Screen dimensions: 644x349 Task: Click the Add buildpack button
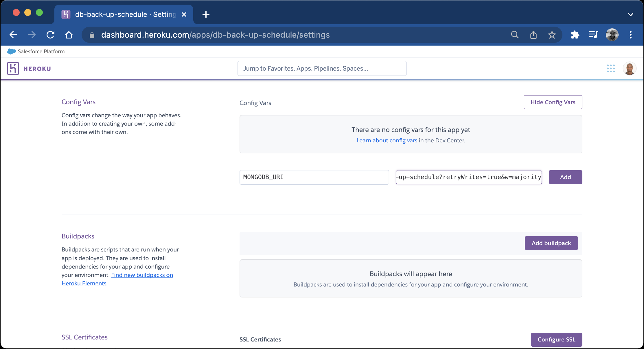[551, 243]
